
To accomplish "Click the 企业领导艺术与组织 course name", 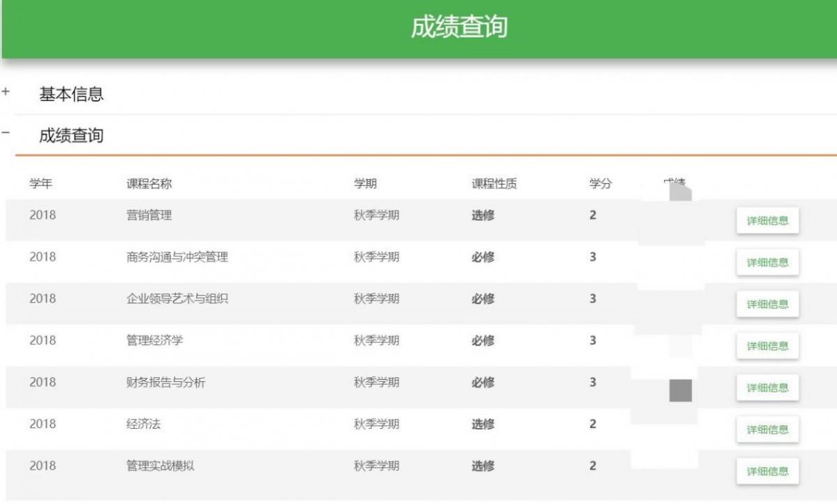I will [176, 299].
